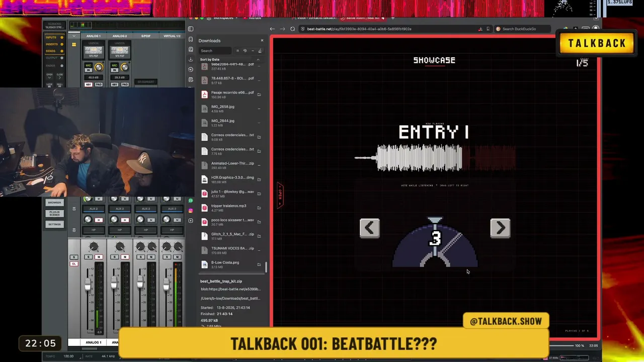The width and height of the screenshot is (644, 362).
Task: Show Pasaje recorrido PDF in folder
Action: pyautogui.click(x=259, y=95)
